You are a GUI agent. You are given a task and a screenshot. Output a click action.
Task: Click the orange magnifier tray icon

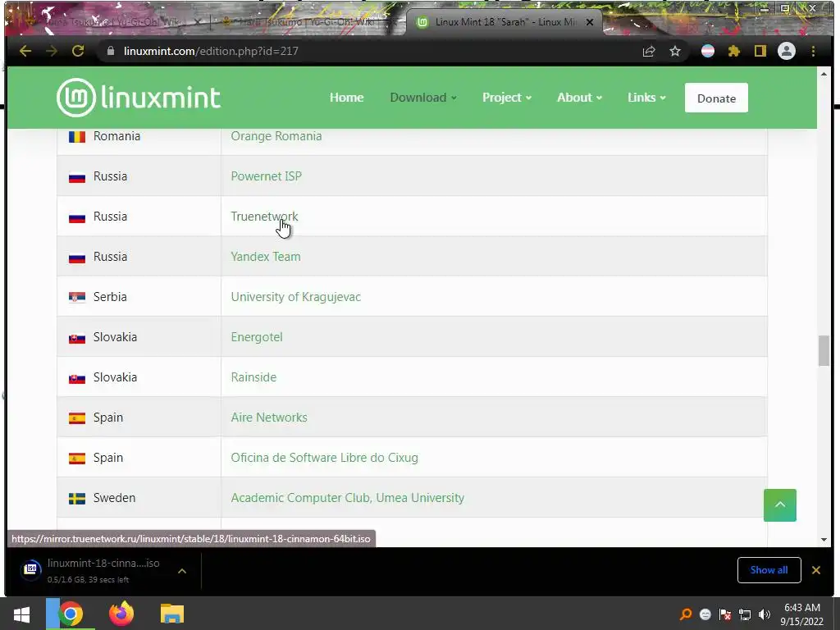[686, 614]
